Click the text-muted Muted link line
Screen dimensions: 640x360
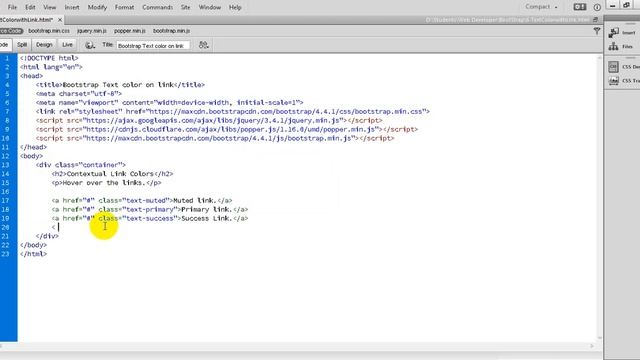(142, 200)
